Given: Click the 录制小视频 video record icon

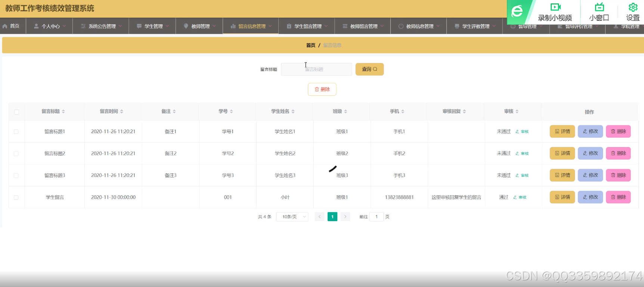Looking at the screenshot, I should click(x=555, y=7).
